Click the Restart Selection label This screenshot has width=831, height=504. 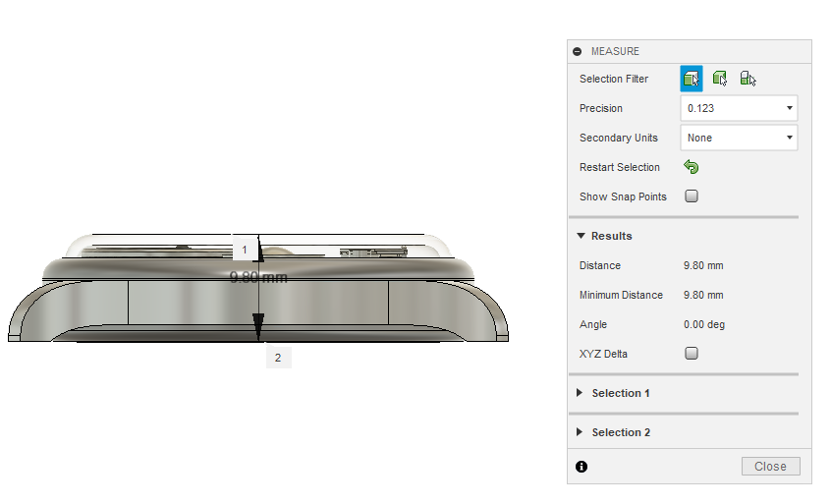[620, 167]
